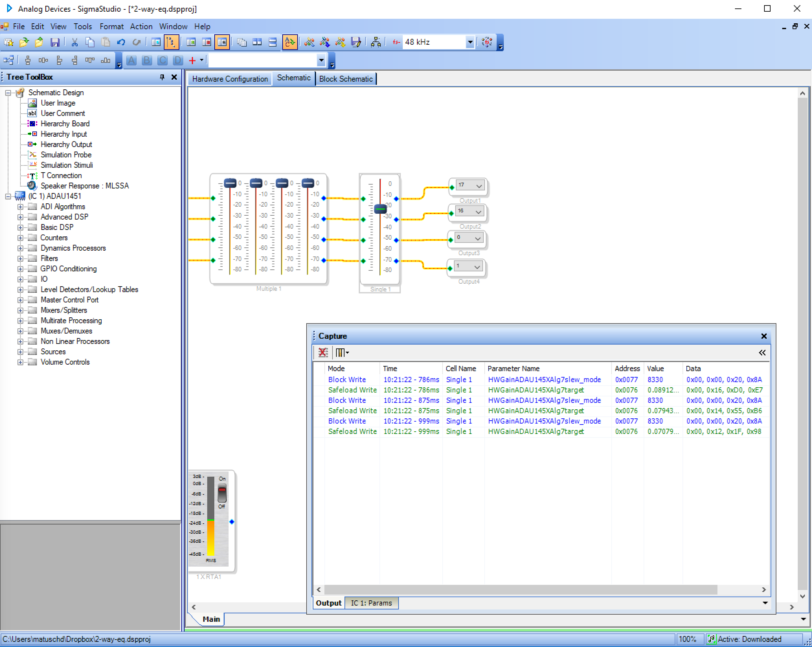
Task: Click the first Block Write row
Action: pos(542,380)
